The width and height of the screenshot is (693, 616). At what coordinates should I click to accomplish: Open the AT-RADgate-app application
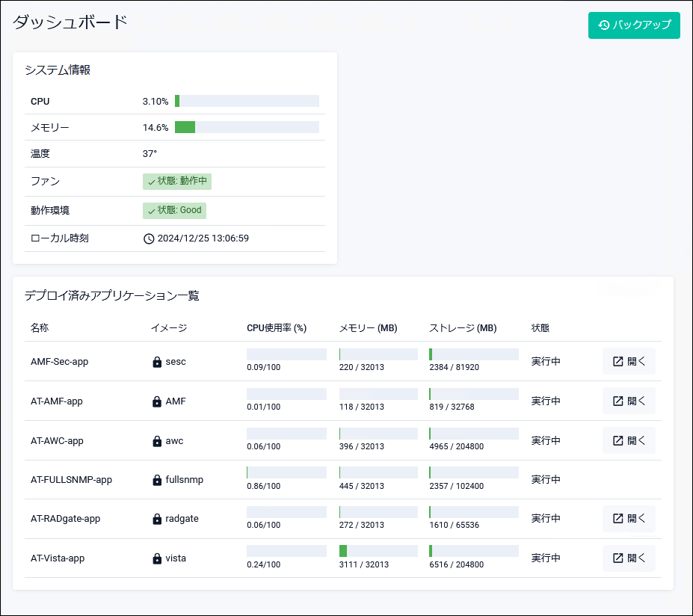tap(629, 518)
